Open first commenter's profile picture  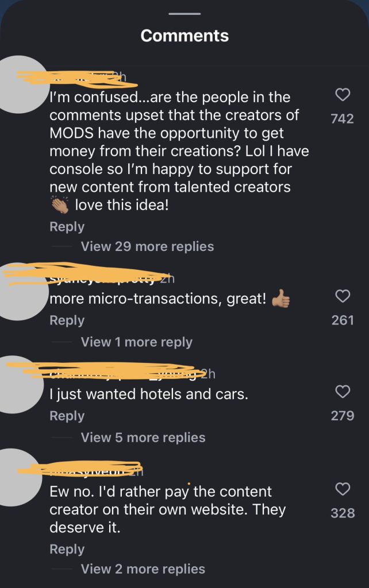[x=19, y=84]
